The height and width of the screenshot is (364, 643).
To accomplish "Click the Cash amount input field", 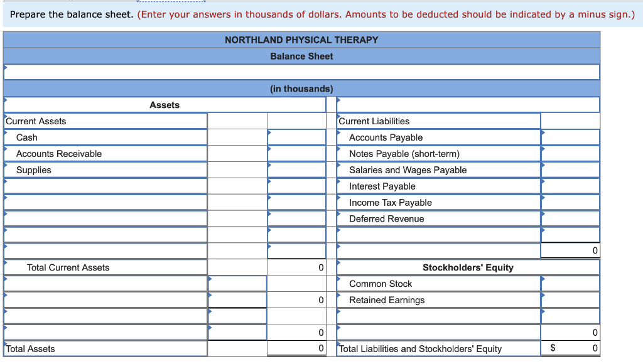I will [296, 137].
